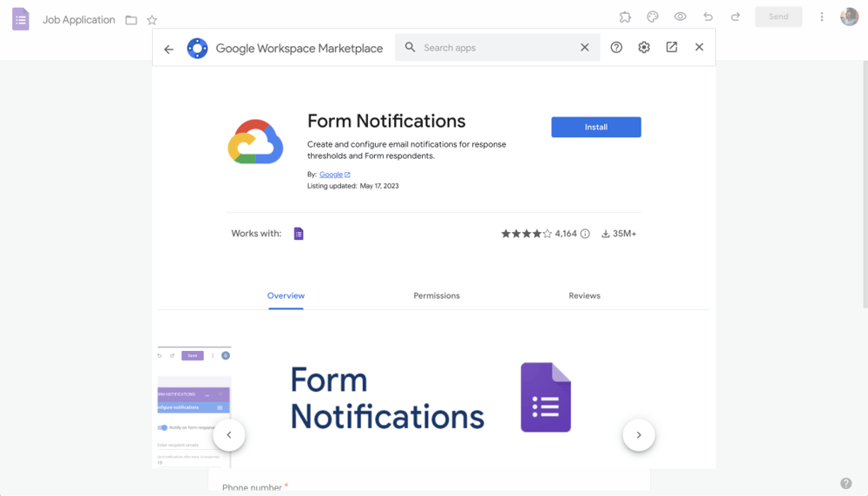Image resolution: width=868 pixels, height=496 pixels.
Task: Click the Works with Google Forms icon
Action: point(299,234)
